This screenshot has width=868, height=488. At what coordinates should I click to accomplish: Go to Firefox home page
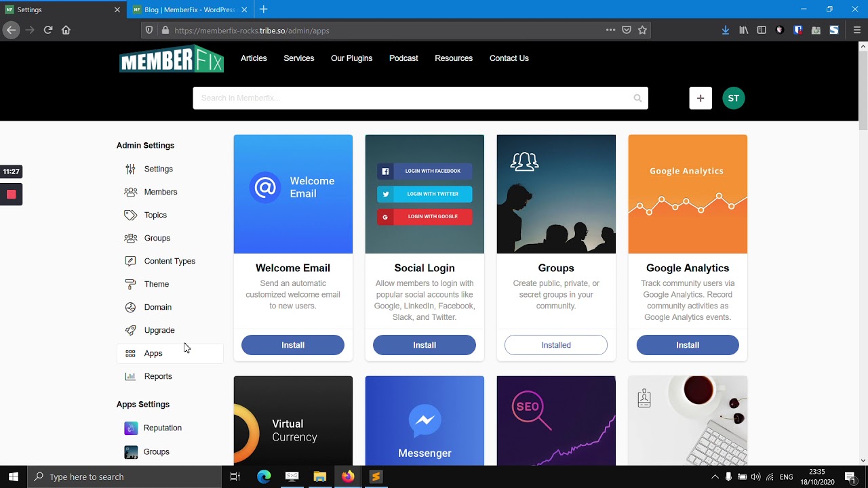pos(66,30)
